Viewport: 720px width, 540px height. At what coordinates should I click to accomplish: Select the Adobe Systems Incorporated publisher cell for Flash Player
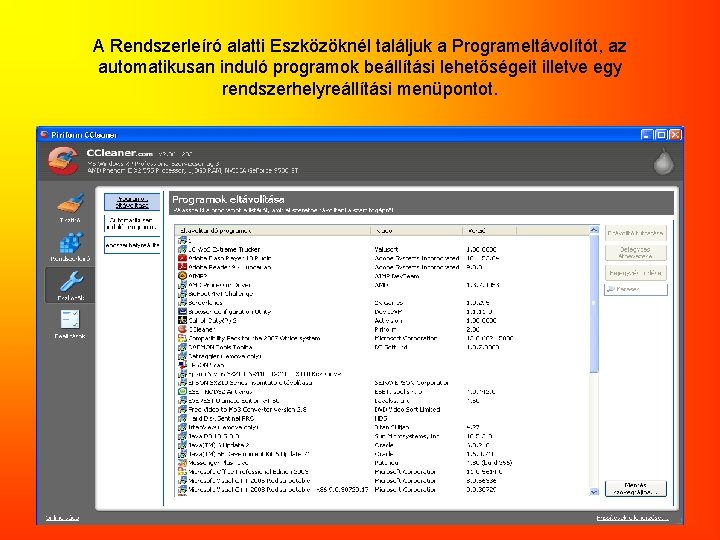[x=416, y=258]
